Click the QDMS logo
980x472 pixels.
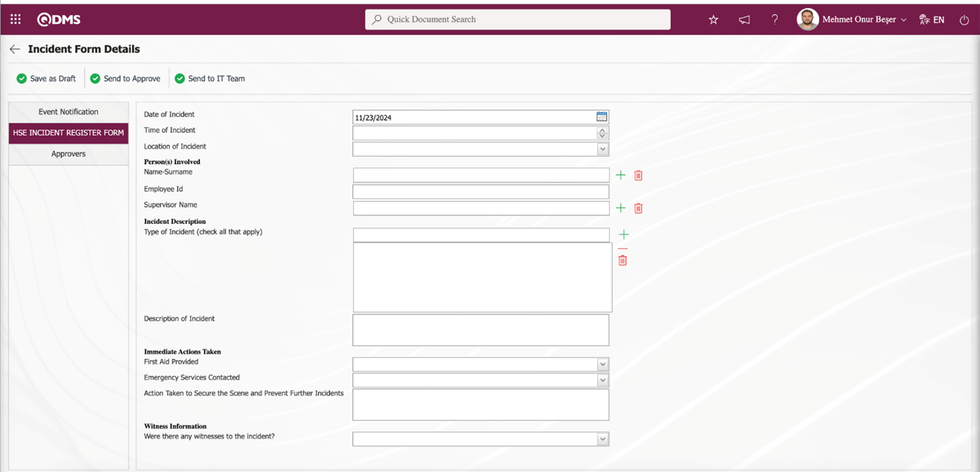(59, 20)
